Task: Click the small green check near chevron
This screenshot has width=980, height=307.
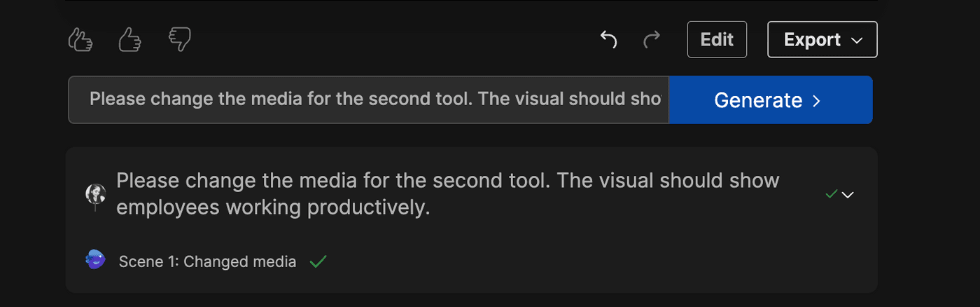Action: click(x=831, y=193)
